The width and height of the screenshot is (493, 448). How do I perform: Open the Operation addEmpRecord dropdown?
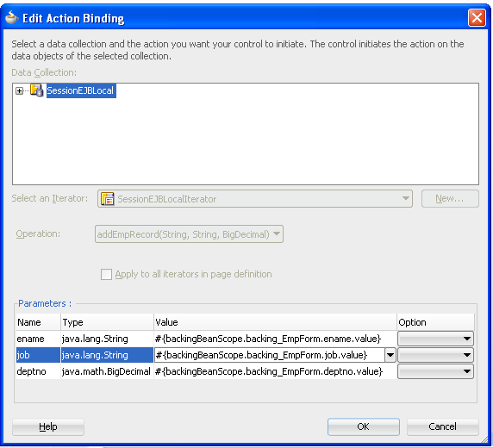click(x=189, y=234)
